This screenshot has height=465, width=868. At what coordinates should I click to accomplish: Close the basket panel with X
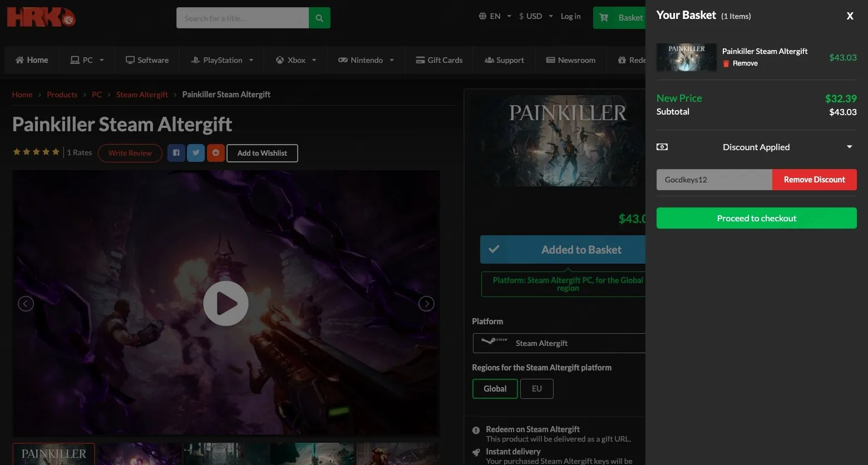pyautogui.click(x=850, y=16)
